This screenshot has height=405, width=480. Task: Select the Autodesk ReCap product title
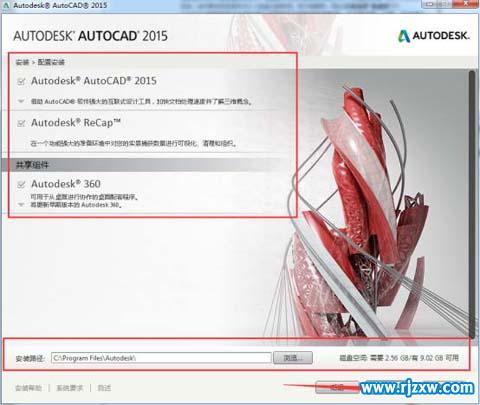pyautogui.click(x=76, y=123)
